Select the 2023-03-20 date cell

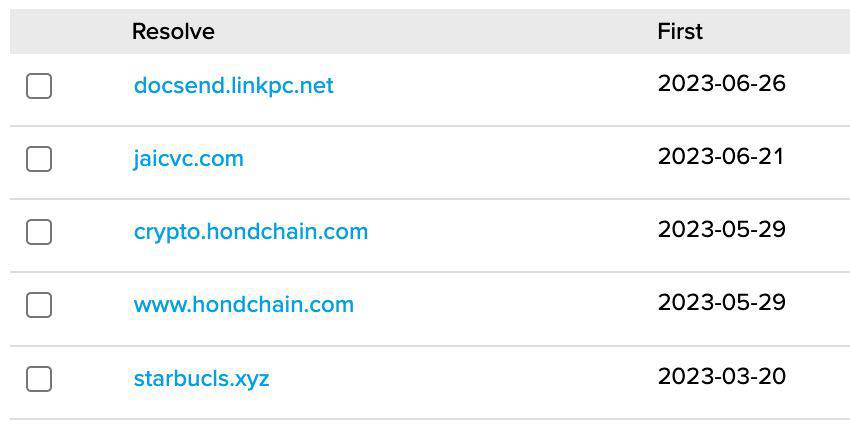[x=721, y=376]
